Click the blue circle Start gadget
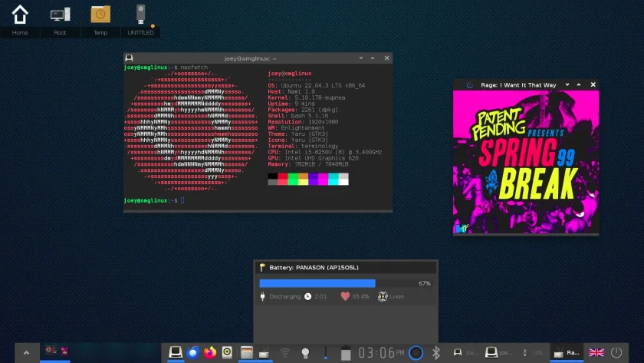This screenshot has width=644, height=363. 416,353
